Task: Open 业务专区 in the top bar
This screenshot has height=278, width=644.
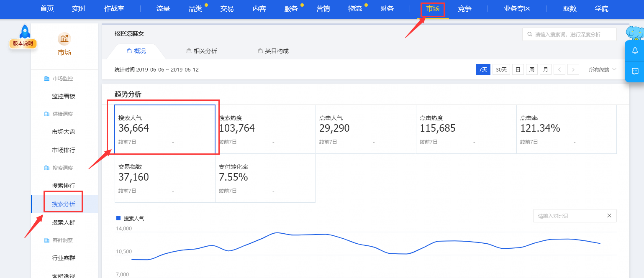Action: tap(517, 8)
